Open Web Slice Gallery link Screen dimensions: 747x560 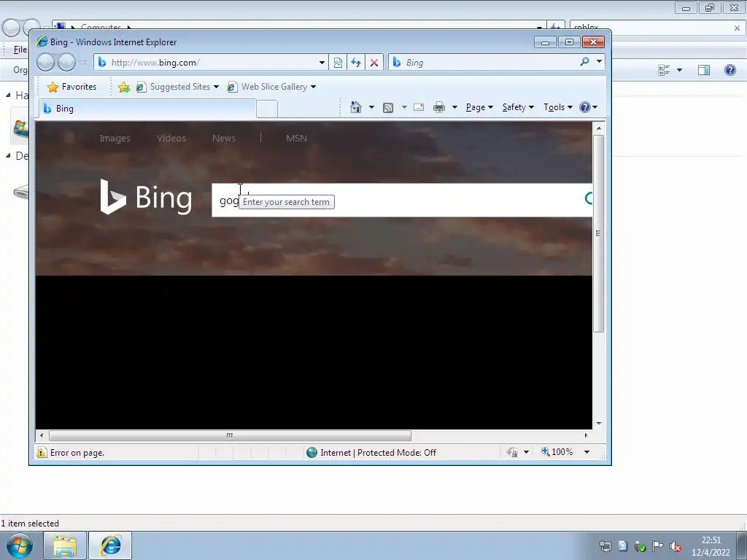pyautogui.click(x=268, y=87)
